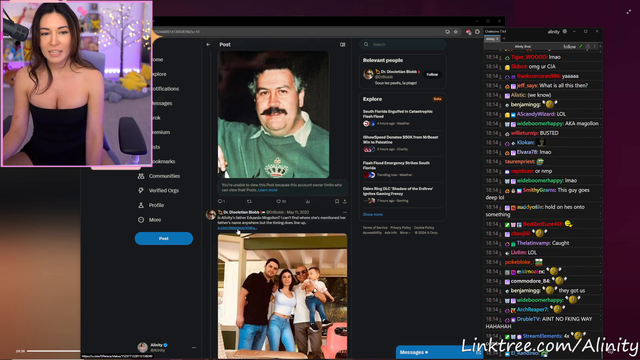Switch to the alinity chat tab
640x360 pixels.
tap(491, 39)
